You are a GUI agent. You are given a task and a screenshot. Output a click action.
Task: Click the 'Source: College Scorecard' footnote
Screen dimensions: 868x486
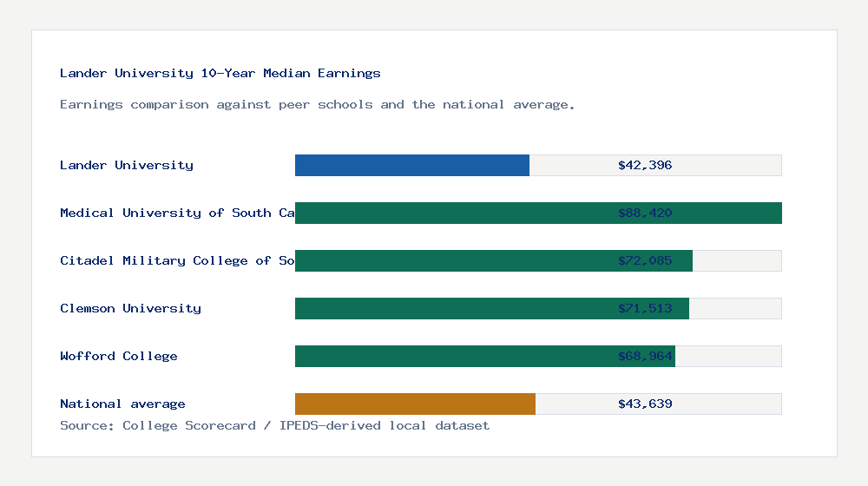pos(274,425)
